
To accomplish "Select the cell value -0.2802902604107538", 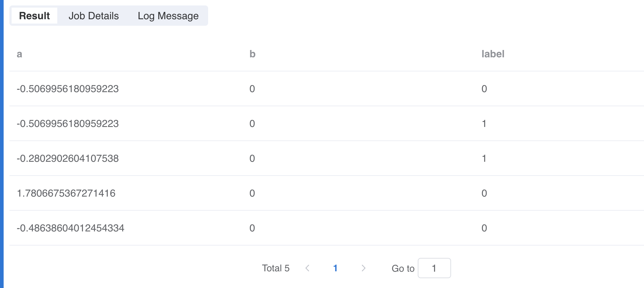I will tap(68, 159).
